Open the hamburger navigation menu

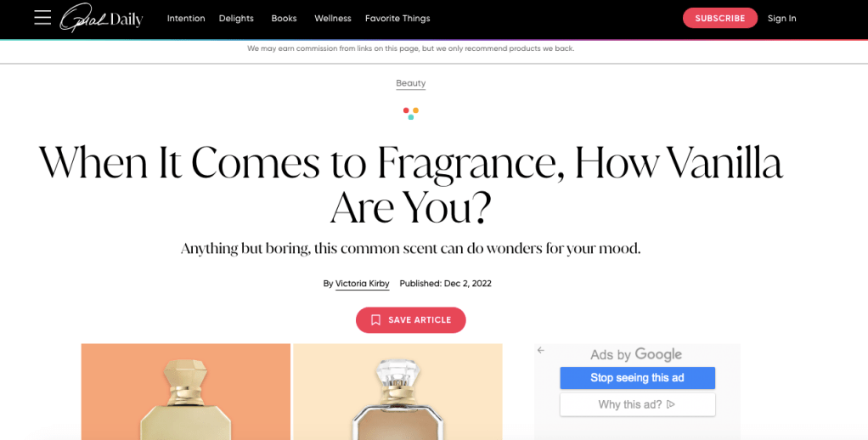42,18
